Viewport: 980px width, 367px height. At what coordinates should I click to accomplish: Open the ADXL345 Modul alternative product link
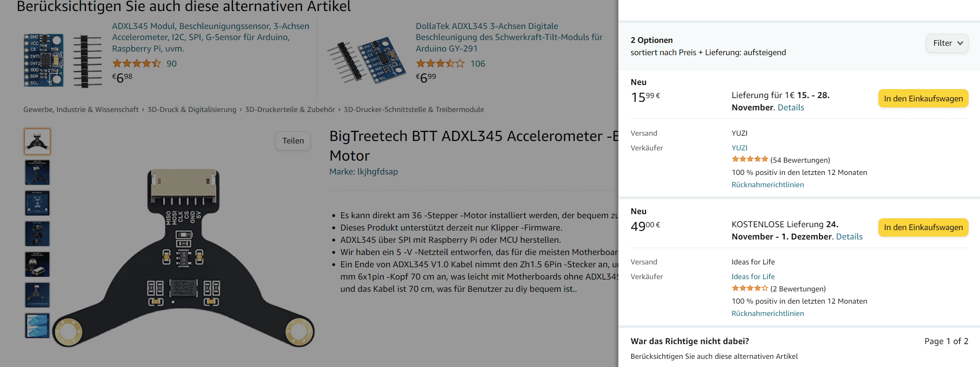tap(211, 37)
